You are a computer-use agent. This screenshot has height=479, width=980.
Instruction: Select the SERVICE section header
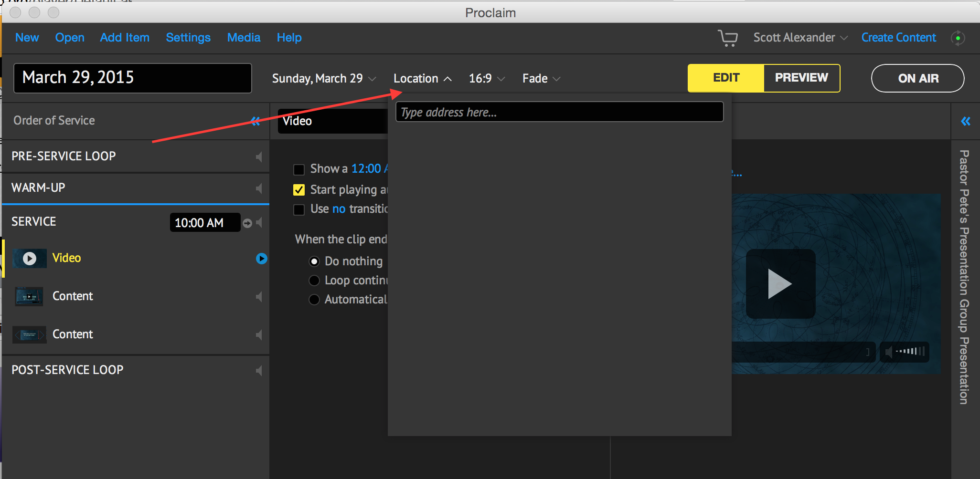[x=34, y=222]
